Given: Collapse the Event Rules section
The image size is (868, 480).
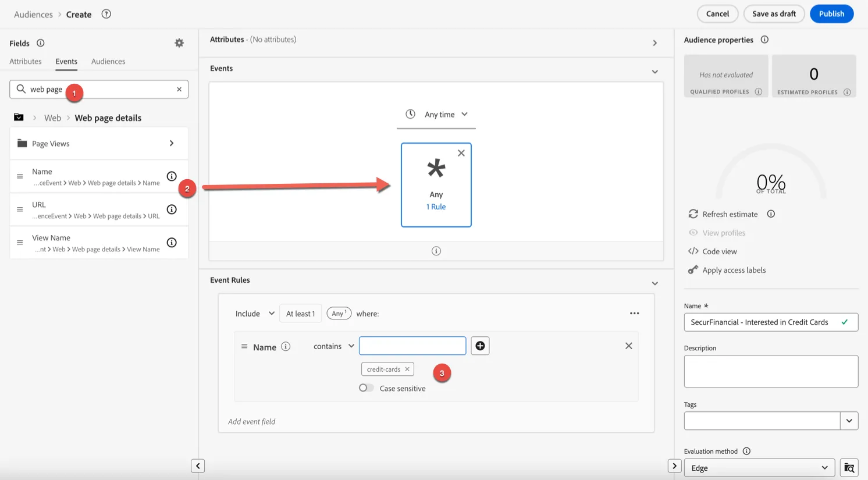Looking at the screenshot, I should pyautogui.click(x=655, y=284).
